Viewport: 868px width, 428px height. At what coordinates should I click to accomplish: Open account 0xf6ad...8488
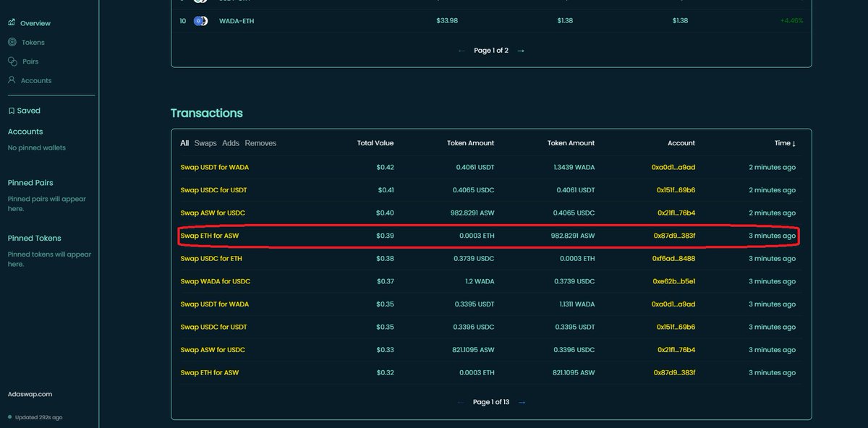tap(674, 259)
